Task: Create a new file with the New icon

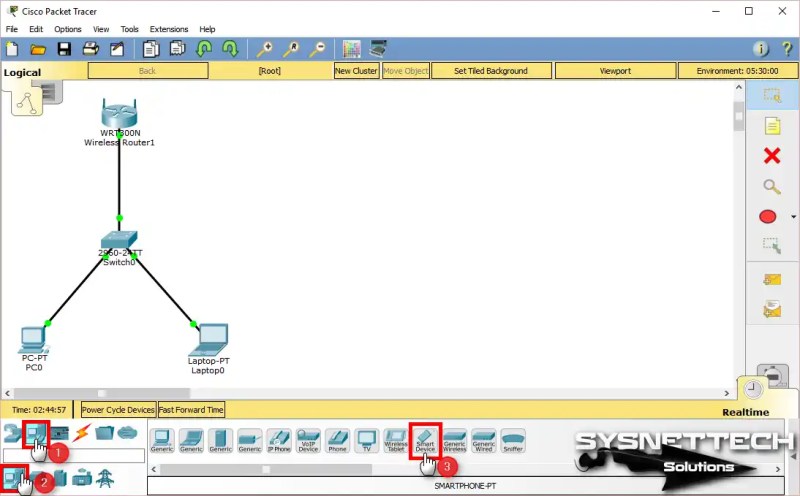Action: (12, 49)
